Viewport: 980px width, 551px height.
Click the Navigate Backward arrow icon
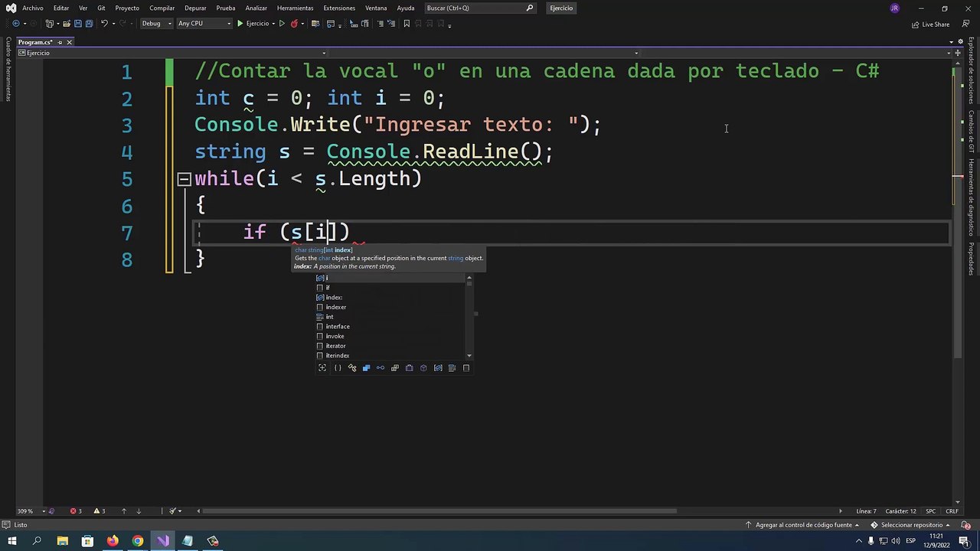(16, 24)
